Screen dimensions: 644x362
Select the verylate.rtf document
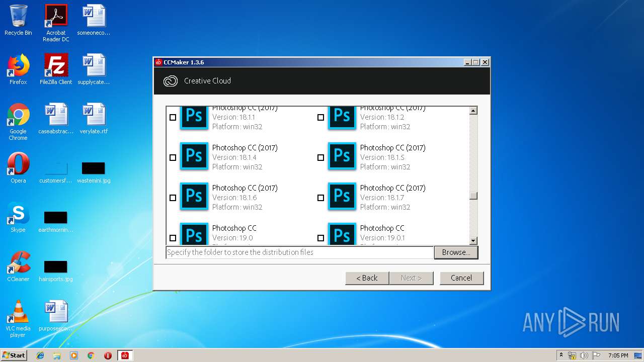click(94, 119)
